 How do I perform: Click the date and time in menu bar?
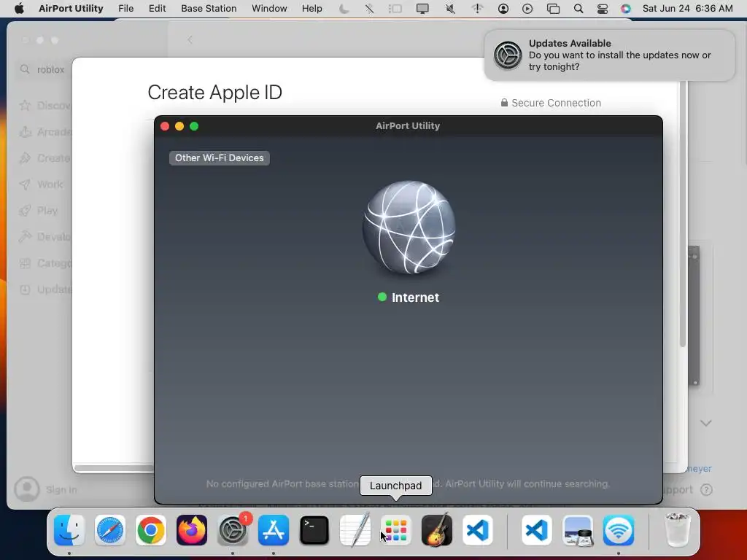tap(687, 9)
